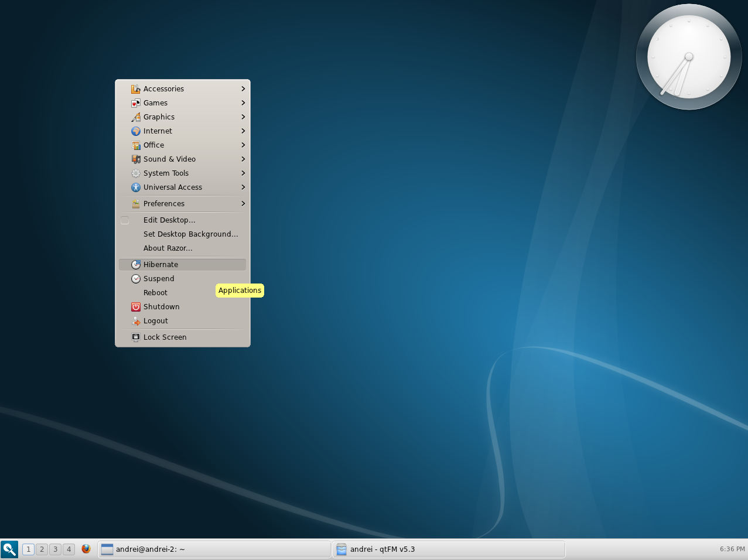Expand the Preferences submenu arrow

(243, 204)
